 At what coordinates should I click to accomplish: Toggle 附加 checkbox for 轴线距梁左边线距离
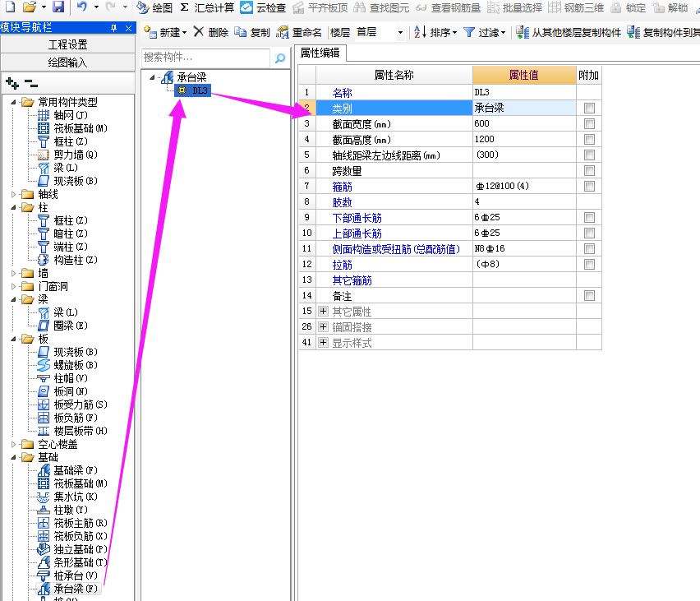[x=589, y=155]
